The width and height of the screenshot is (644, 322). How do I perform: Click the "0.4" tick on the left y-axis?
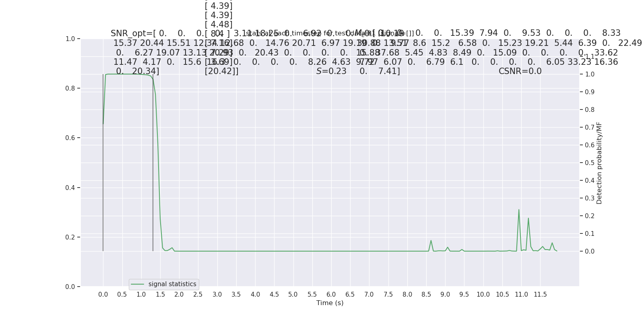(x=70, y=188)
